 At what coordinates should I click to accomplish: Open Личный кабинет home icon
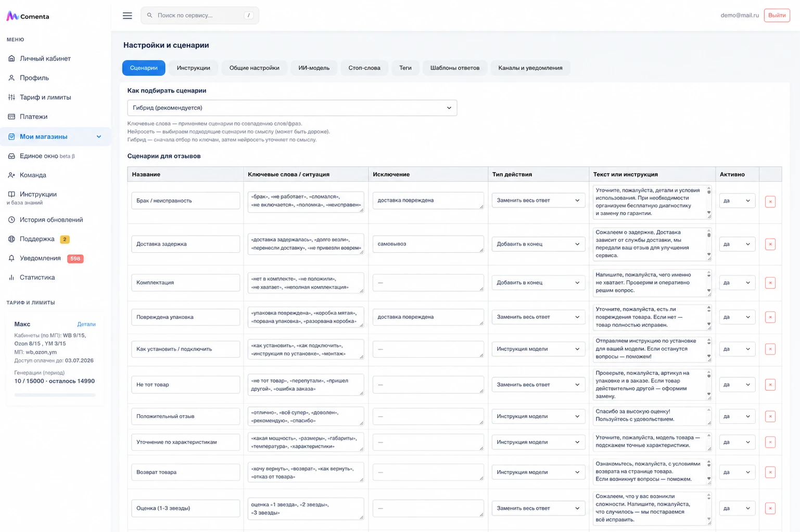pyautogui.click(x=11, y=58)
